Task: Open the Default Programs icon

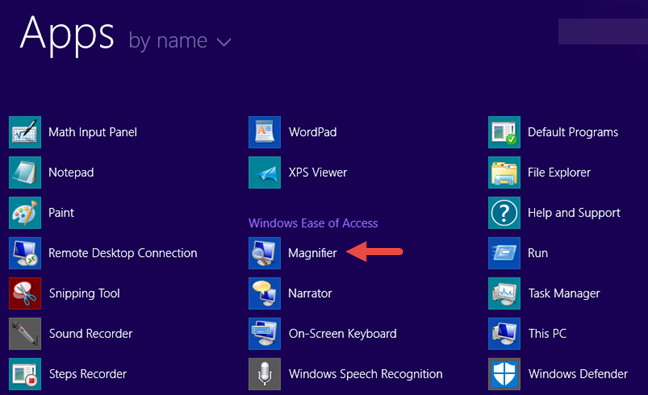Action: 504,132
